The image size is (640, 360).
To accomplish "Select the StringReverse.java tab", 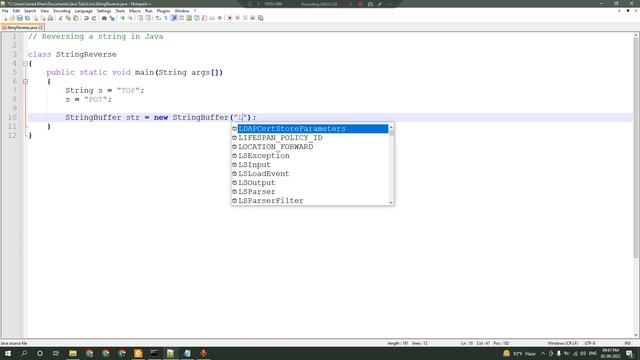I will 21,27.
